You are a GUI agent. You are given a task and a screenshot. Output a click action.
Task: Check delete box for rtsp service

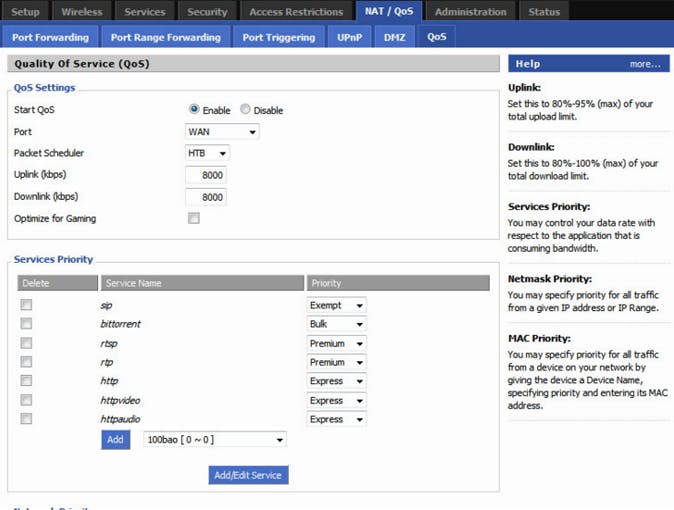26,343
